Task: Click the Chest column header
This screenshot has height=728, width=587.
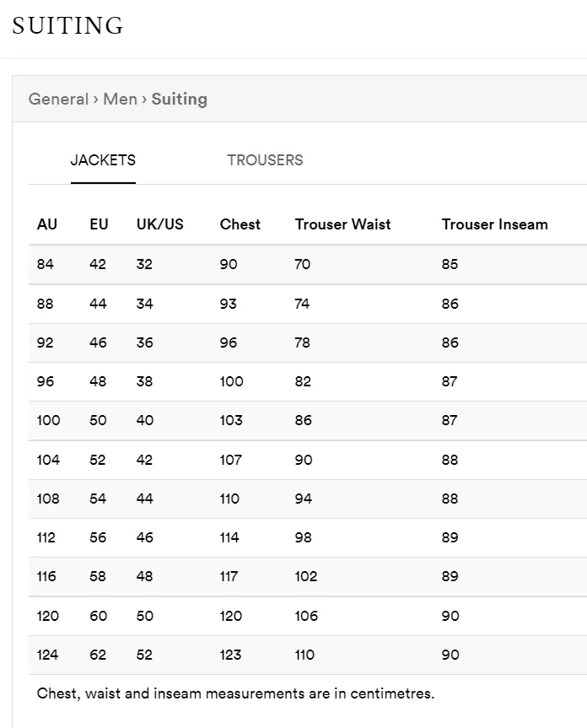Action: coord(240,224)
